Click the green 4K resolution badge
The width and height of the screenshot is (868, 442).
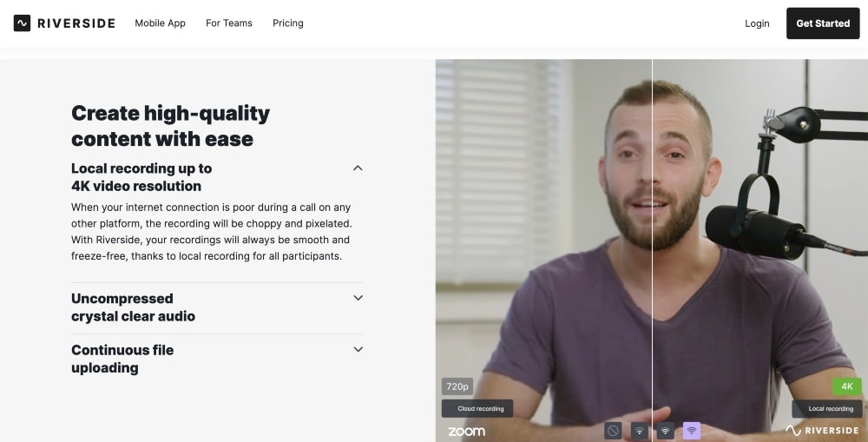point(847,386)
